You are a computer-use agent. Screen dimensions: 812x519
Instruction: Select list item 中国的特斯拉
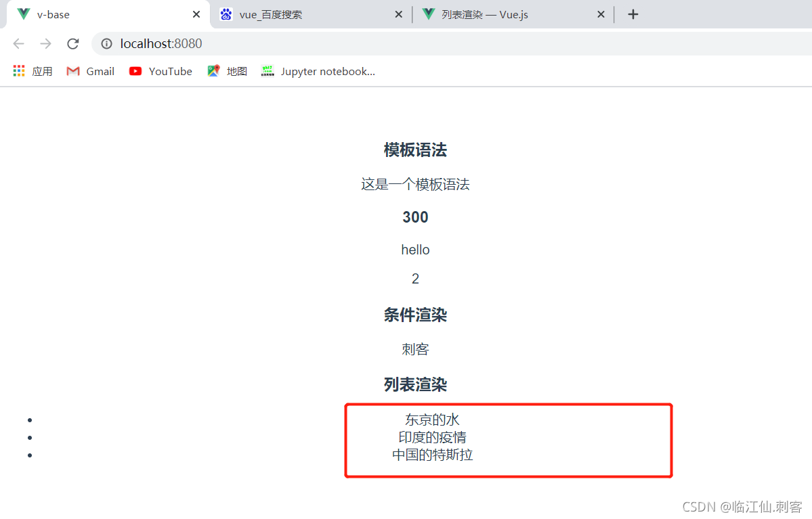tap(432, 455)
